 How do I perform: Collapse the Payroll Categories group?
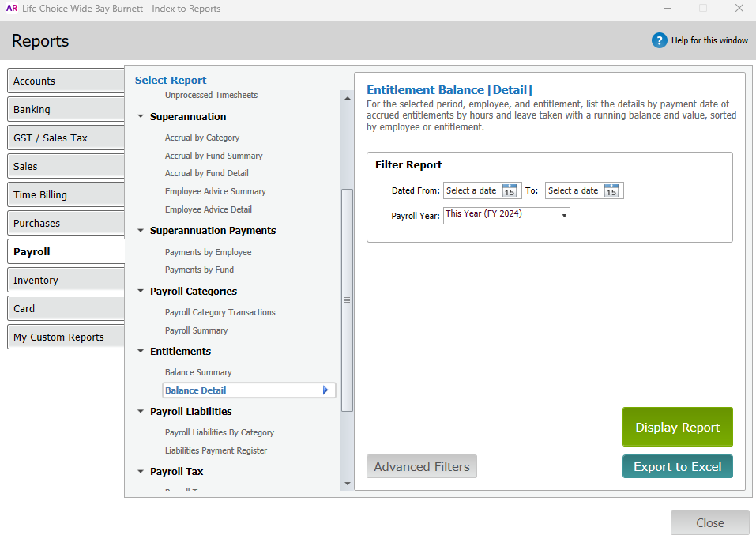coord(139,292)
